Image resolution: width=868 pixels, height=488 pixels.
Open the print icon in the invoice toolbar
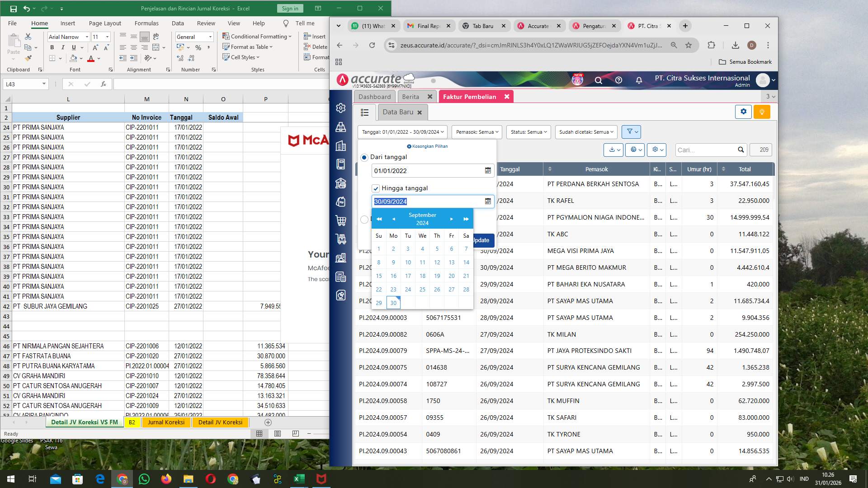coord(634,150)
